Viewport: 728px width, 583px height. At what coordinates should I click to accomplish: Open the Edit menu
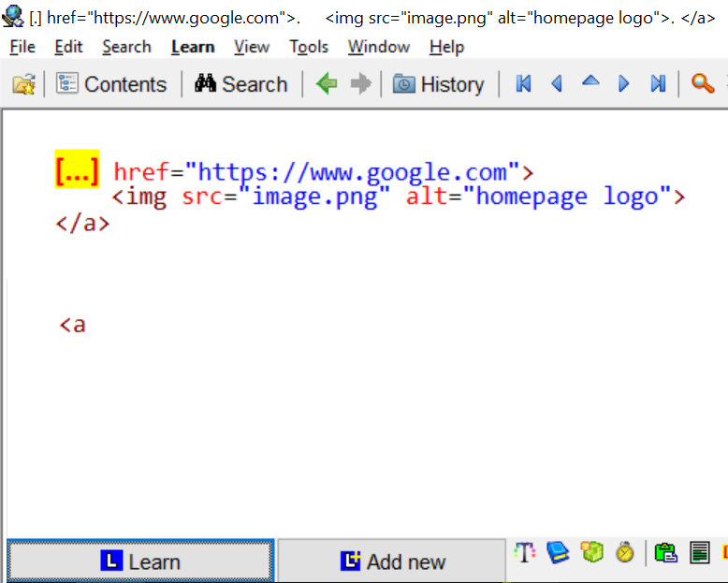(x=68, y=47)
